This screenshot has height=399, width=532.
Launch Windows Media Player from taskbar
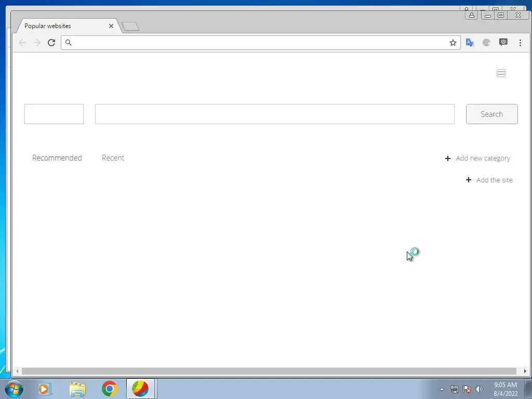[45, 389]
